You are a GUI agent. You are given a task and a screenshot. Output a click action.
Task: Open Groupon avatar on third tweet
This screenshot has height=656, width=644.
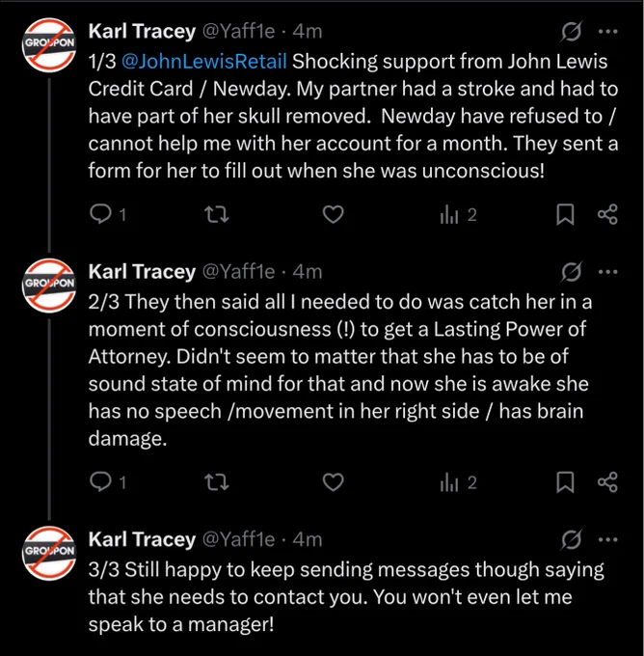click(49, 553)
